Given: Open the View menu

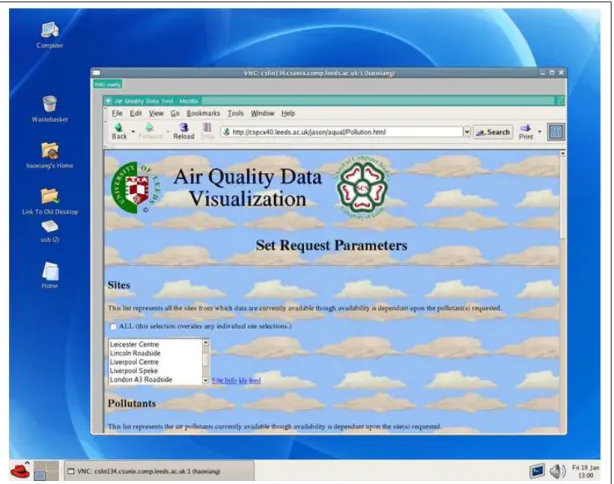Looking at the screenshot, I should click(x=156, y=113).
